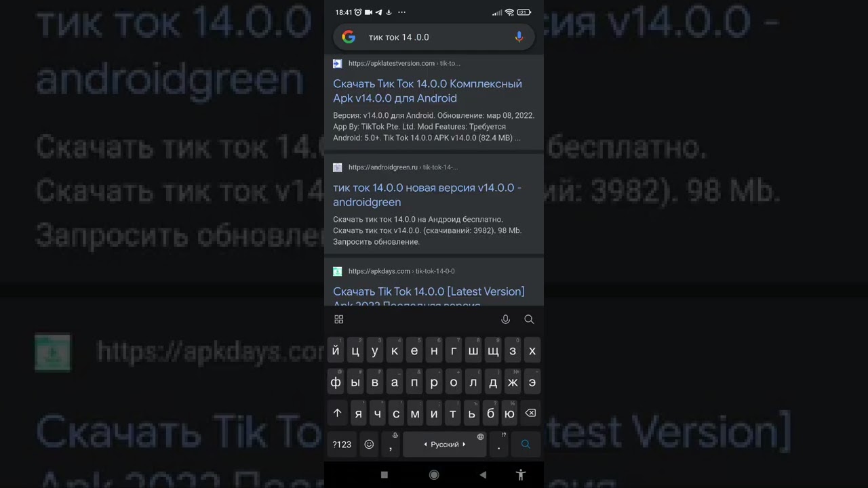
Task: Tap the щ key
Action: click(493, 351)
